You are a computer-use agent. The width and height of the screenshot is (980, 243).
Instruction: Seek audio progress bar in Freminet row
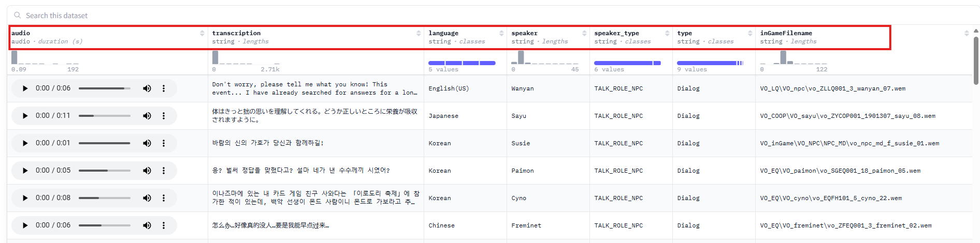tap(105, 225)
